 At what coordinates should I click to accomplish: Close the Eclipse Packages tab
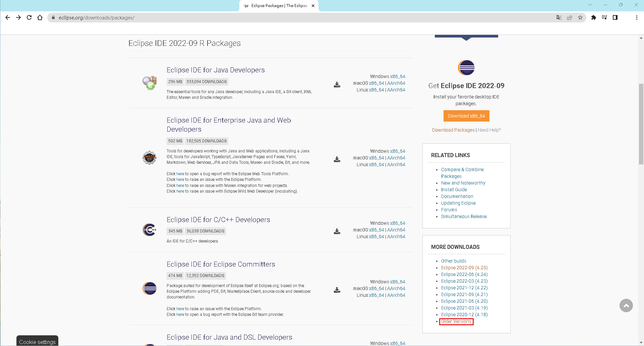[x=313, y=6]
